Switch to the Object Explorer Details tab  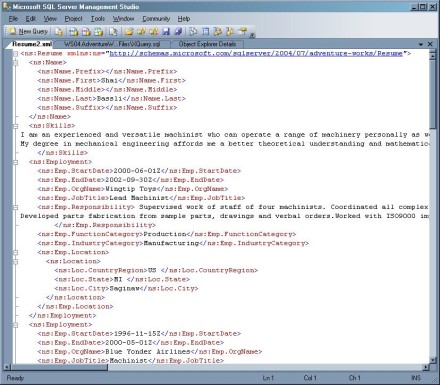coord(207,44)
